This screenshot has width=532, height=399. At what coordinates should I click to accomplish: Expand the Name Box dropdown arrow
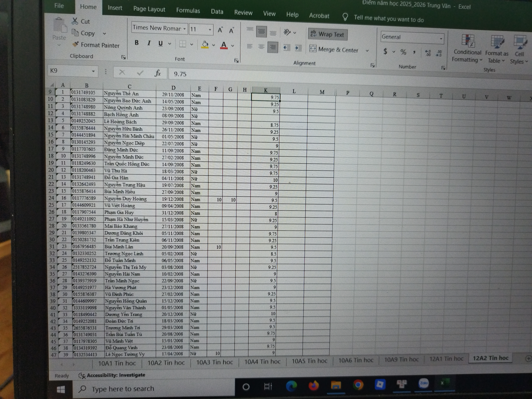pyautogui.click(x=93, y=71)
